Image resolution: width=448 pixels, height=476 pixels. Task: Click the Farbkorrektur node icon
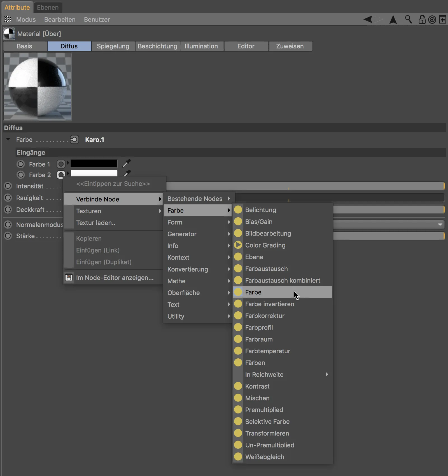(x=238, y=315)
